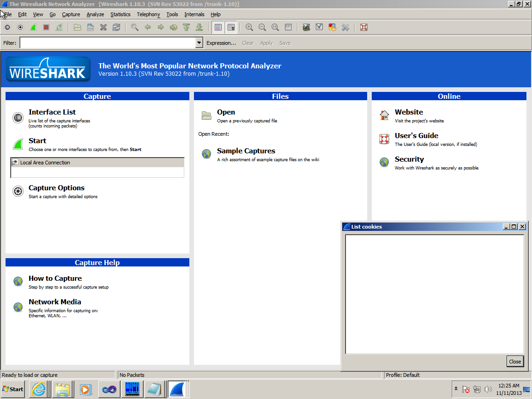Open the Tools menu
The height and width of the screenshot is (399, 532).
tap(172, 14)
